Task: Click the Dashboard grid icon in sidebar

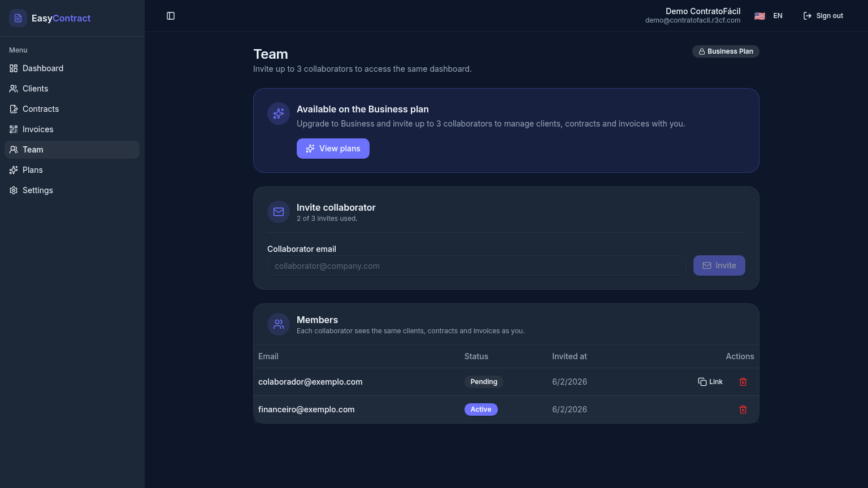Action: (14, 68)
